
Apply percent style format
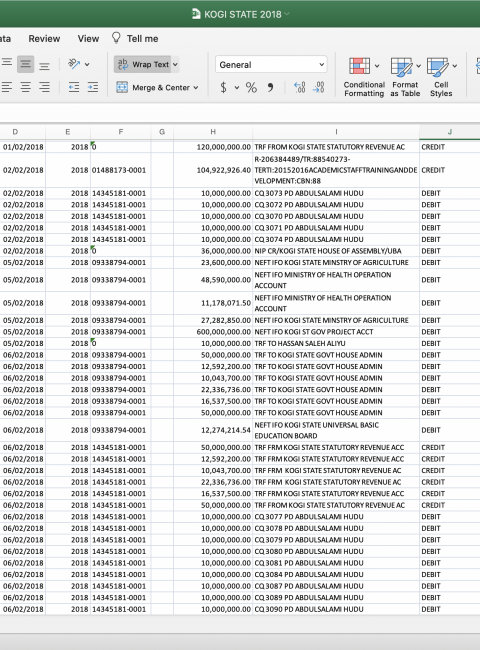point(251,87)
